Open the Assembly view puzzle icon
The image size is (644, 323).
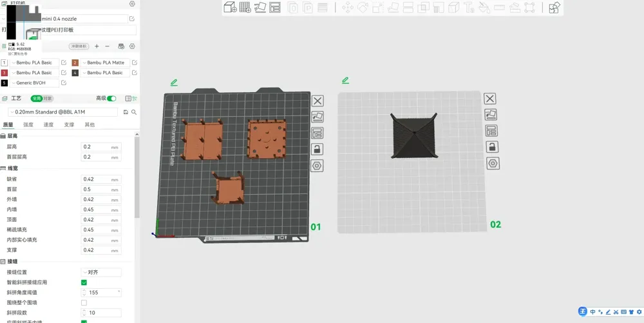point(554,7)
